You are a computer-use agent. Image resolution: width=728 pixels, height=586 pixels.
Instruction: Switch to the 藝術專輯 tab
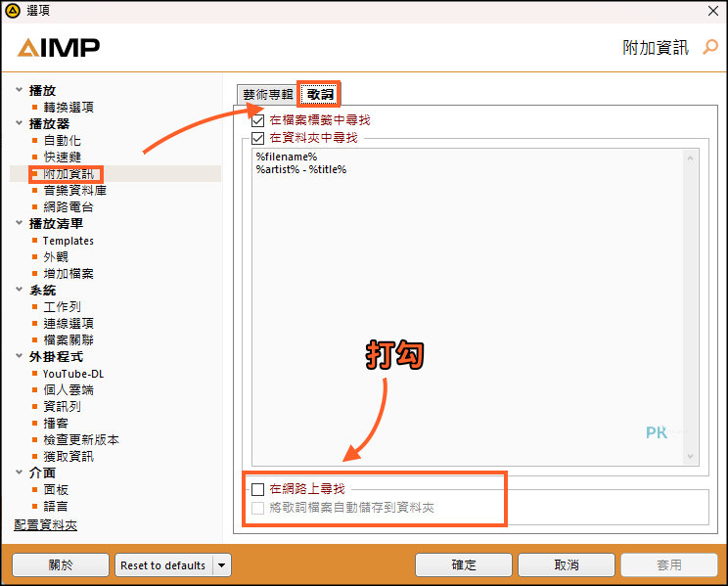click(x=268, y=95)
